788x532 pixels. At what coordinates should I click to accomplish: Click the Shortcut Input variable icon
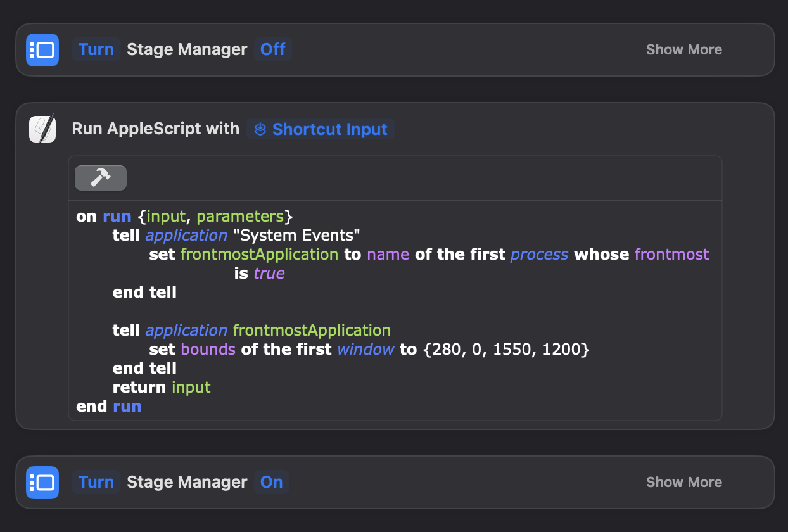point(260,129)
